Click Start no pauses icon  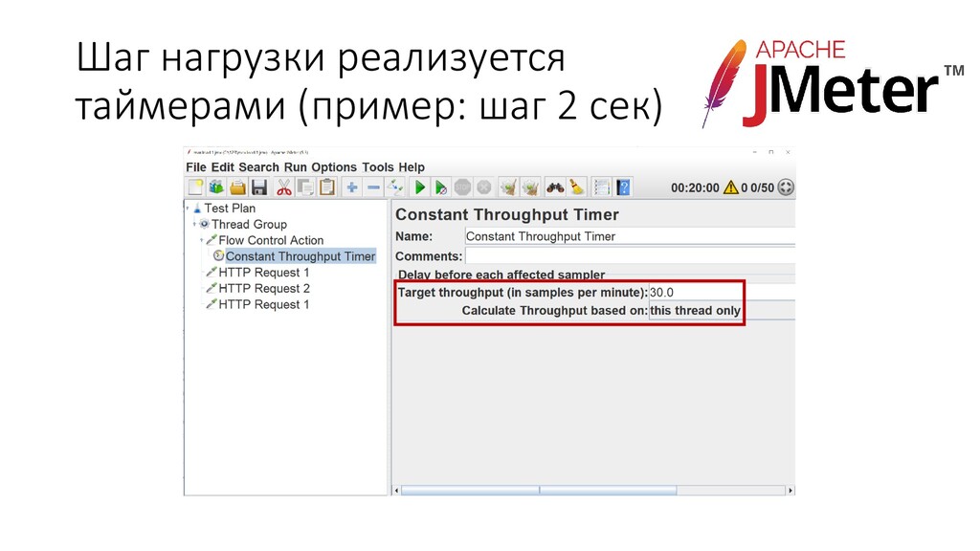point(441,187)
